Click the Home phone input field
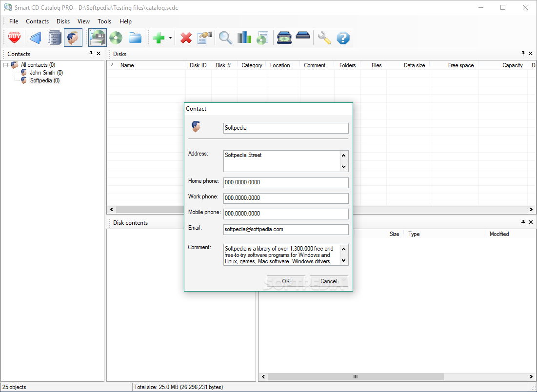The height and width of the screenshot is (392, 537). tap(286, 182)
